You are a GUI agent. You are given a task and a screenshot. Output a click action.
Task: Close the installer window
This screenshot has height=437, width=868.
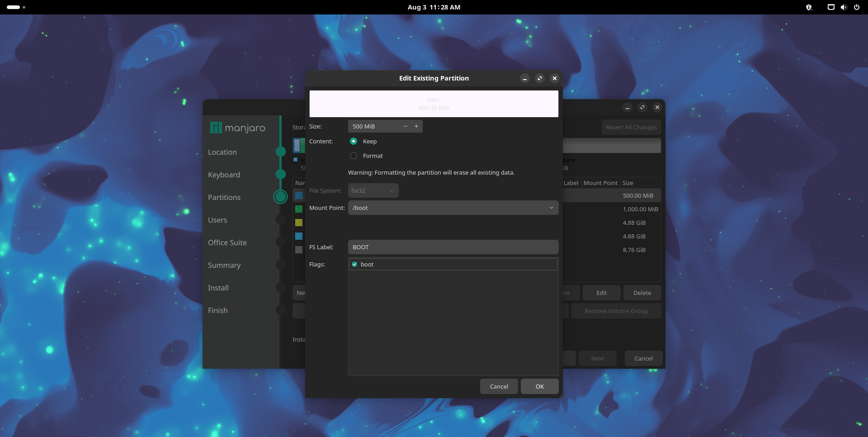pyautogui.click(x=657, y=107)
